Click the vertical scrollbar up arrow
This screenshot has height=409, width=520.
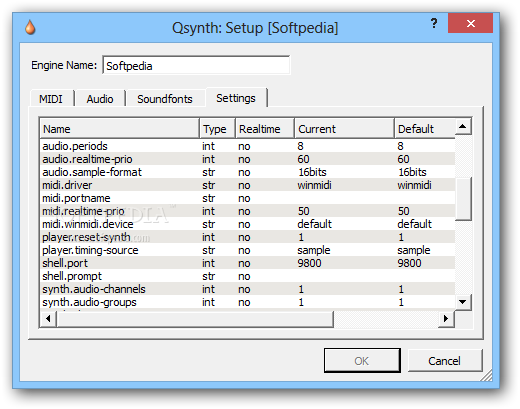pyautogui.click(x=463, y=126)
